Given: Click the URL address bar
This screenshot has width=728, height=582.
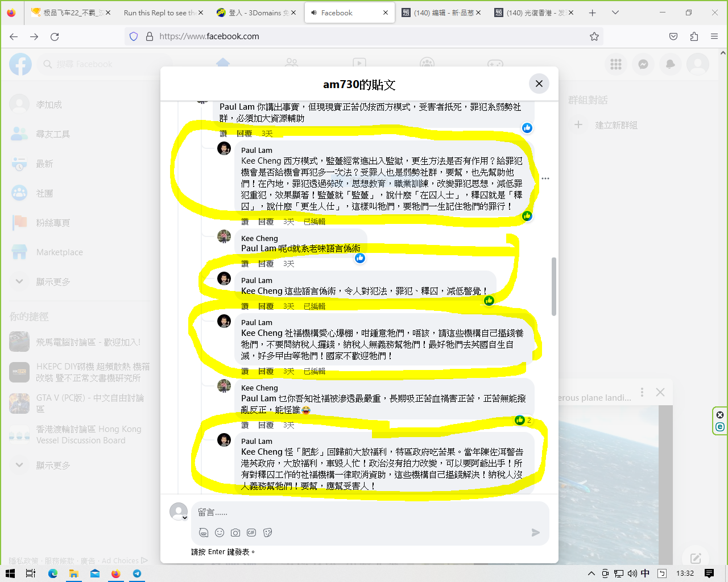Looking at the screenshot, I should click(364, 36).
